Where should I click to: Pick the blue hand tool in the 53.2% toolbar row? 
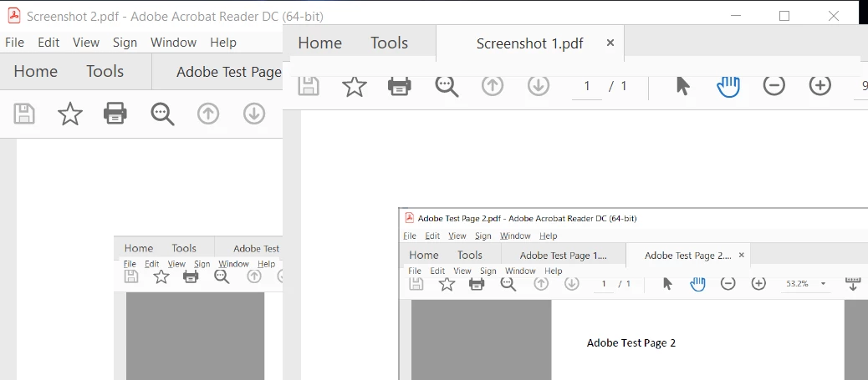coord(697,284)
